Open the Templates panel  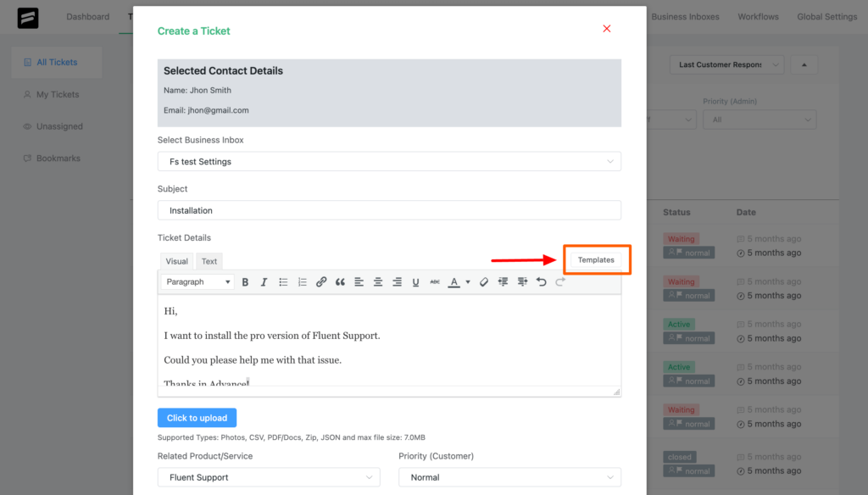[x=597, y=260]
